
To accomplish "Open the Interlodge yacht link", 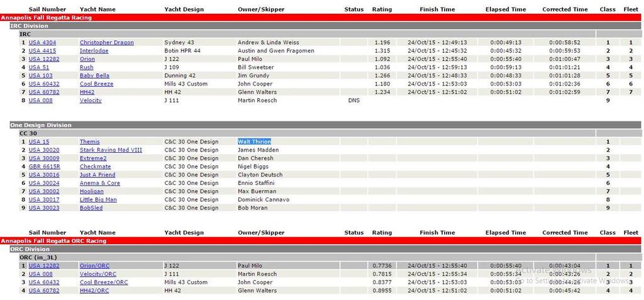I will [x=94, y=51].
